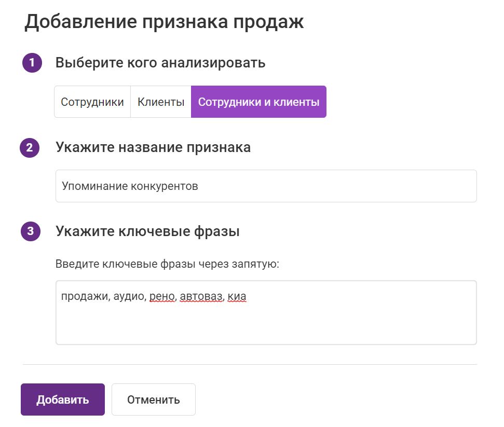Viewport: 504px width, 427px height.
Task: Click the Введите ключевые фразы через запятую label
Action: (x=167, y=264)
